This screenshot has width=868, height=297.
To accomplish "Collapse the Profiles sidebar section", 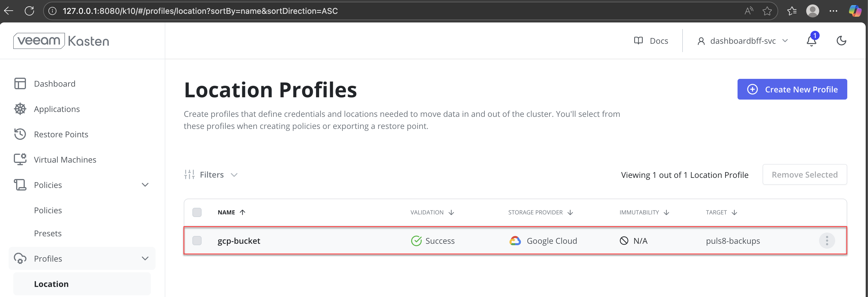I will click(145, 258).
